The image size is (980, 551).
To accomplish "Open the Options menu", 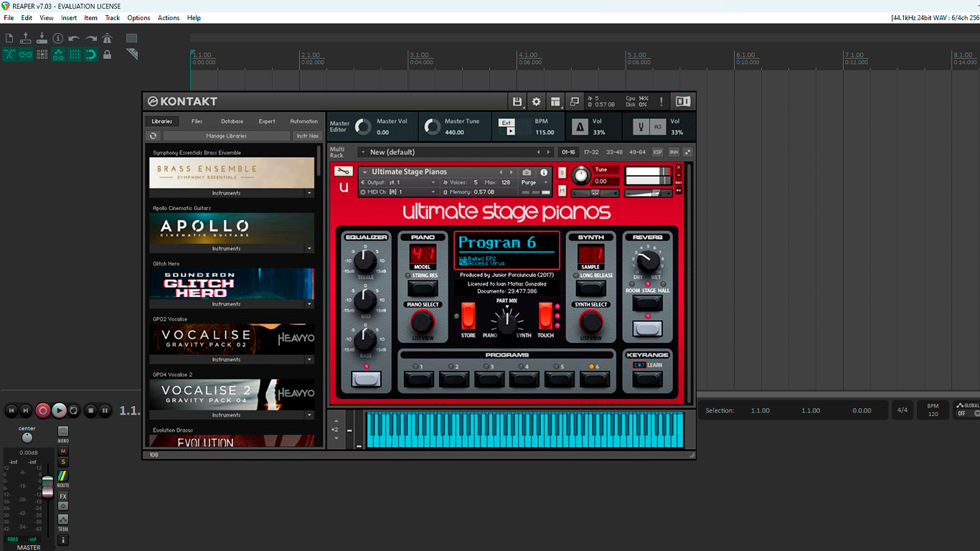I will click(138, 18).
